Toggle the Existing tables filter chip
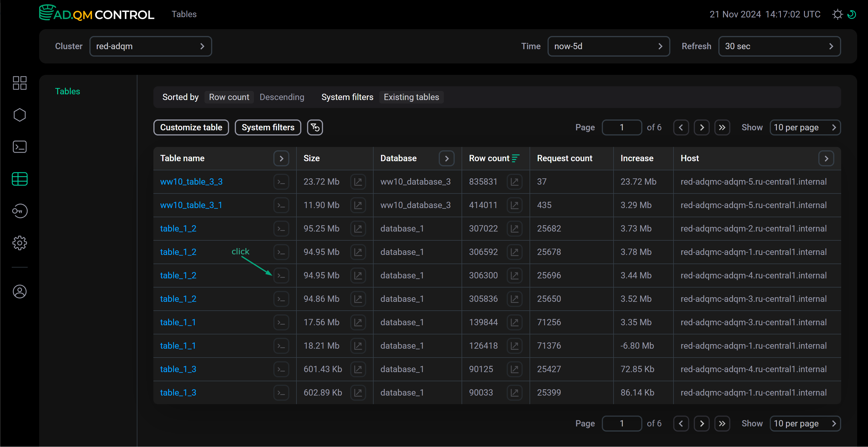Viewport: 868px width, 447px height. (x=411, y=97)
